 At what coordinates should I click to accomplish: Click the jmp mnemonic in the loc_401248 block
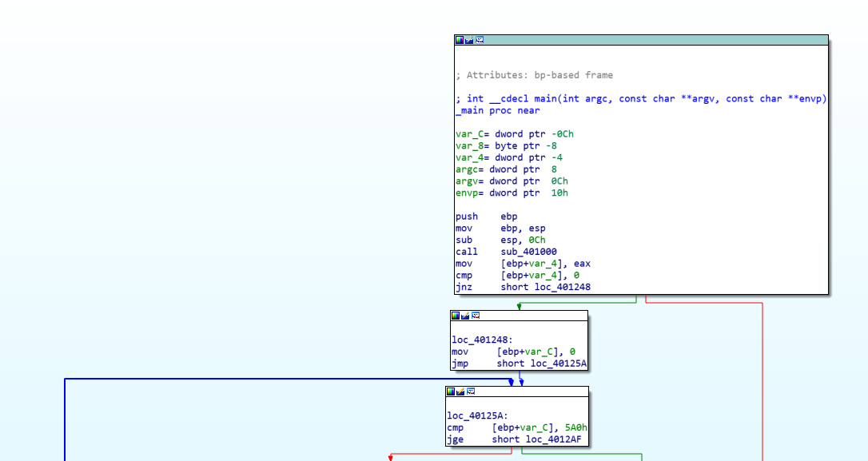coord(460,364)
